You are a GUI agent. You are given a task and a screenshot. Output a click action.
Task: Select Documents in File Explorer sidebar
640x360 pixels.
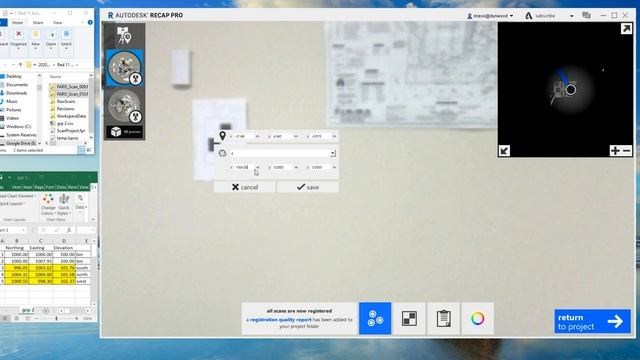pyautogui.click(x=17, y=84)
